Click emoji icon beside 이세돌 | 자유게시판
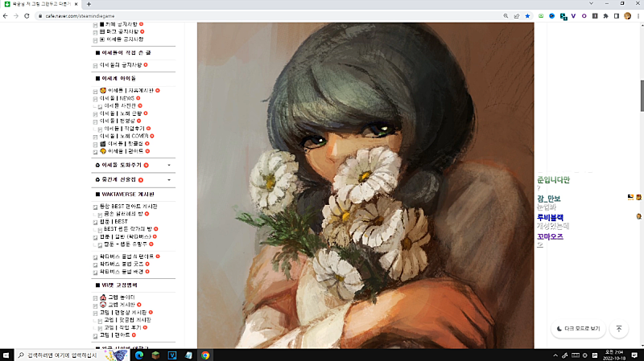The height and width of the screenshot is (361, 644). click(x=103, y=90)
